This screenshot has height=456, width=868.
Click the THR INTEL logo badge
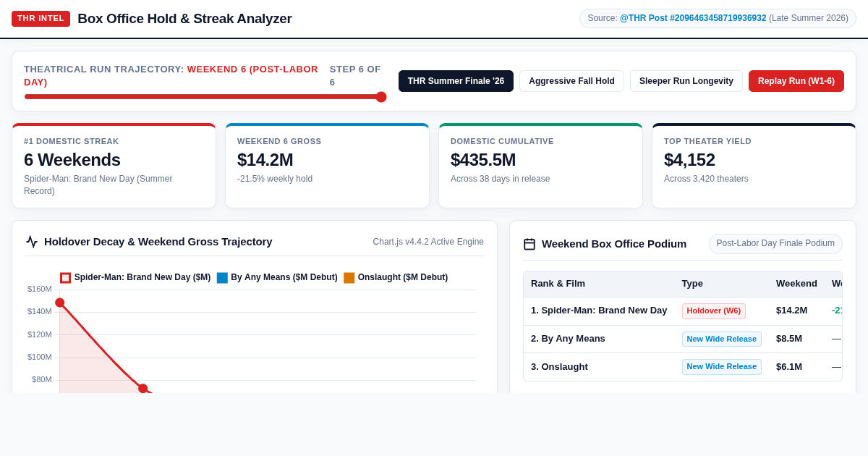[x=41, y=19]
